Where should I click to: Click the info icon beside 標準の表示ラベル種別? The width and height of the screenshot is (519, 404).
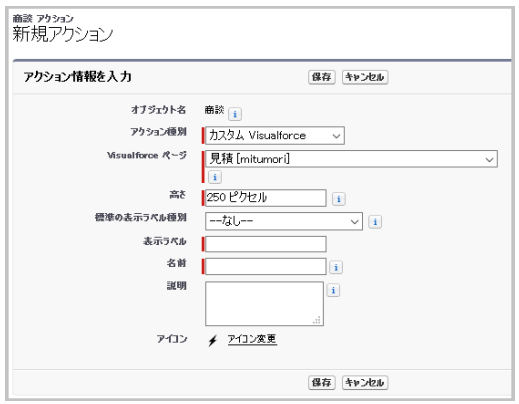[x=375, y=222]
